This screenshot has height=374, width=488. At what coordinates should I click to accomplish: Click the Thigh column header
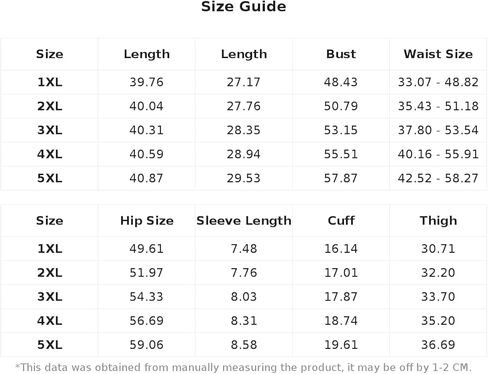438,221
